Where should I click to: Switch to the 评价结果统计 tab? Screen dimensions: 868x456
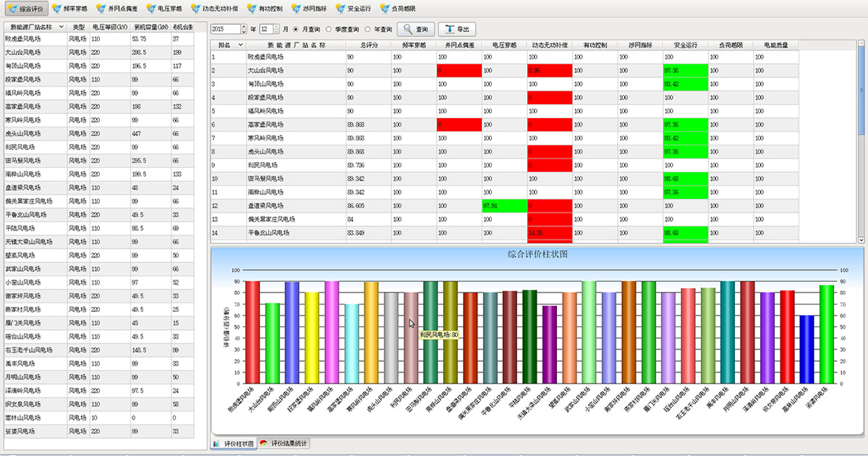click(285, 443)
